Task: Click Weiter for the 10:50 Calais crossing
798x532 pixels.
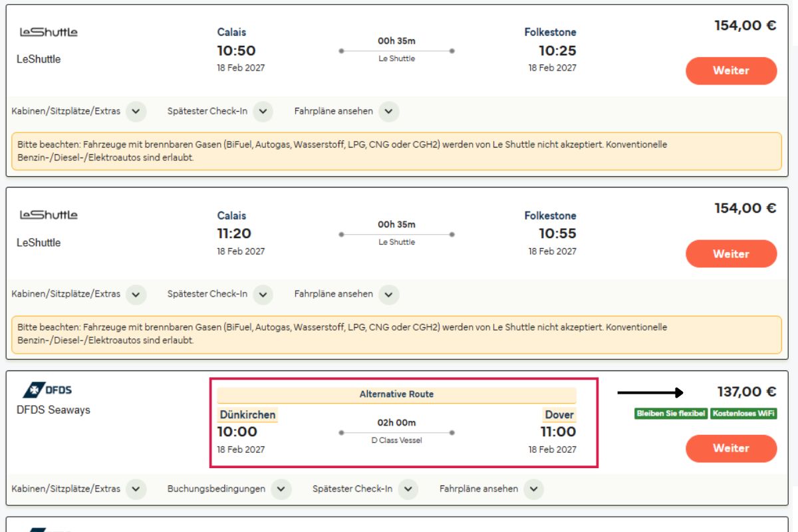Action: point(731,70)
